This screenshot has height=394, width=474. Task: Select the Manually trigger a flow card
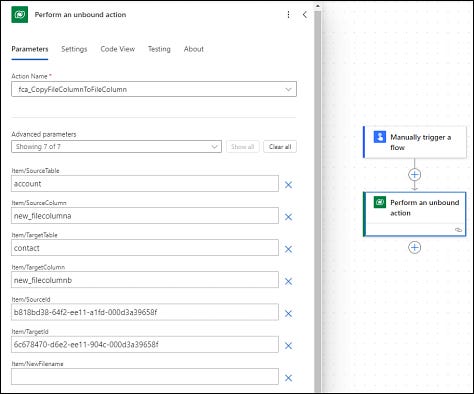(414, 142)
